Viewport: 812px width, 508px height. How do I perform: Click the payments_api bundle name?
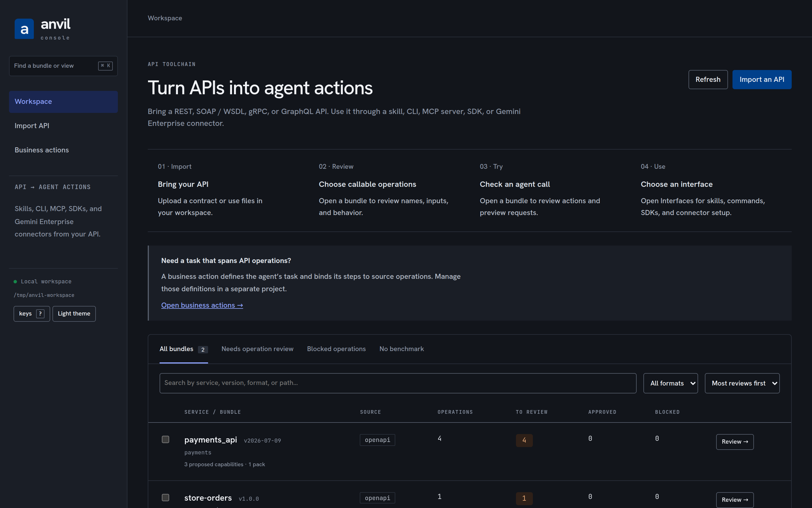[211, 440]
